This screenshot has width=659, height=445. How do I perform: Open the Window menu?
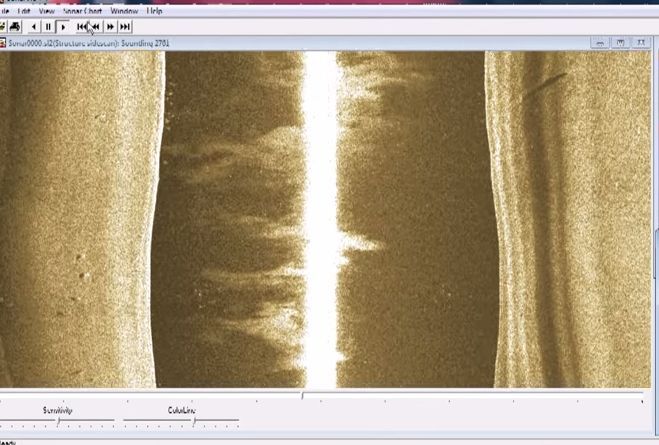[x=124, y=10]
